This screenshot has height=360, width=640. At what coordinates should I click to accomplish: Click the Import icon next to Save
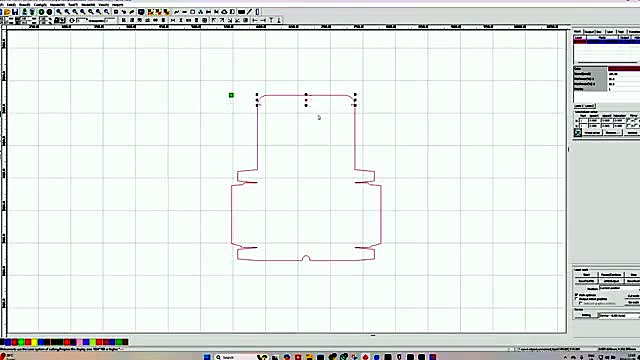point(24,12)
